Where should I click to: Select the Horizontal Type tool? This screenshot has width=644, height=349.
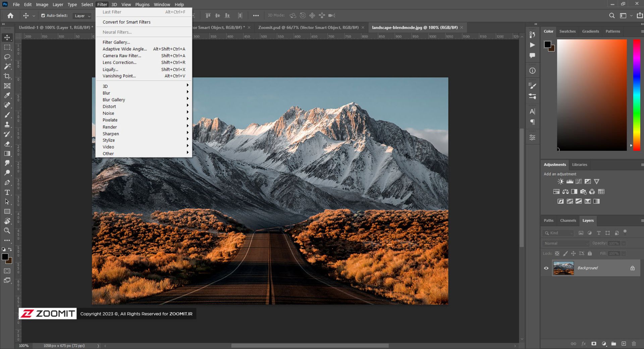pos(7,192)
